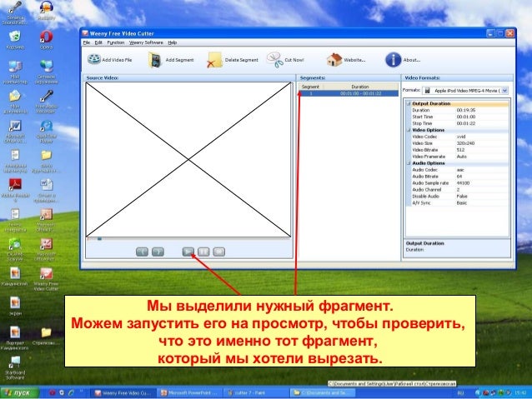This screenshot has height=399, width=532.
Task: Collapse the Video Options group
Action: tap(409, 130)
